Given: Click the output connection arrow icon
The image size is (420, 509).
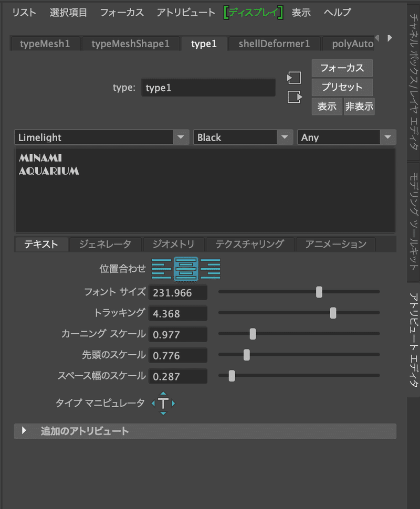Looking at the screenshot, I should (295, 97).
